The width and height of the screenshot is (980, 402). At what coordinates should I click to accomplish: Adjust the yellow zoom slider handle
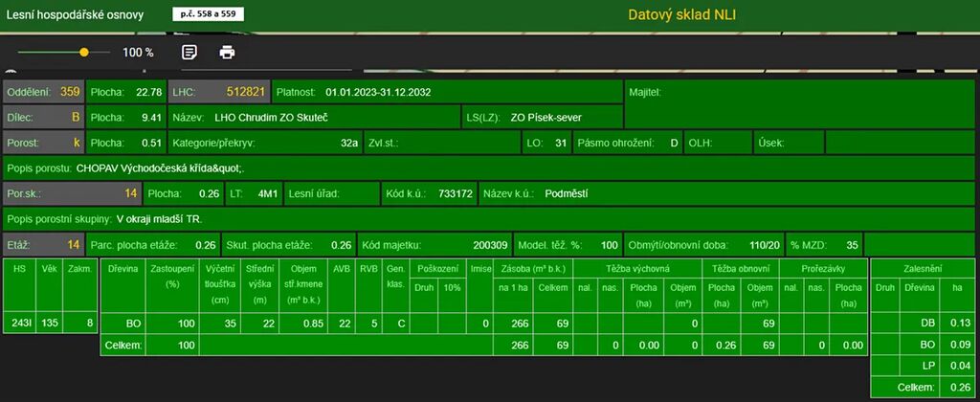coord(84,53)
